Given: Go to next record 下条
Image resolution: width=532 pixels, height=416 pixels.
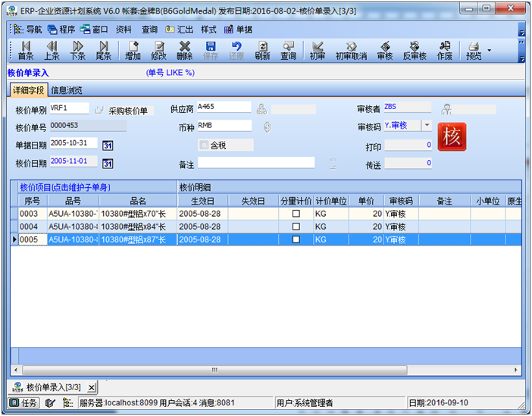Looking at the screenshot, I should 78,51.
